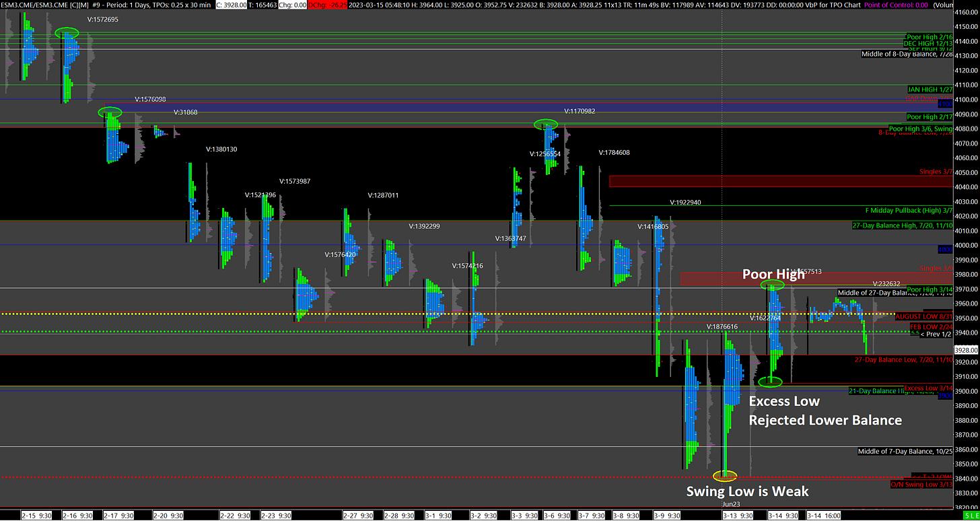Click the V:1572695 volume label

pyautogui.click(x=103, y=19)
